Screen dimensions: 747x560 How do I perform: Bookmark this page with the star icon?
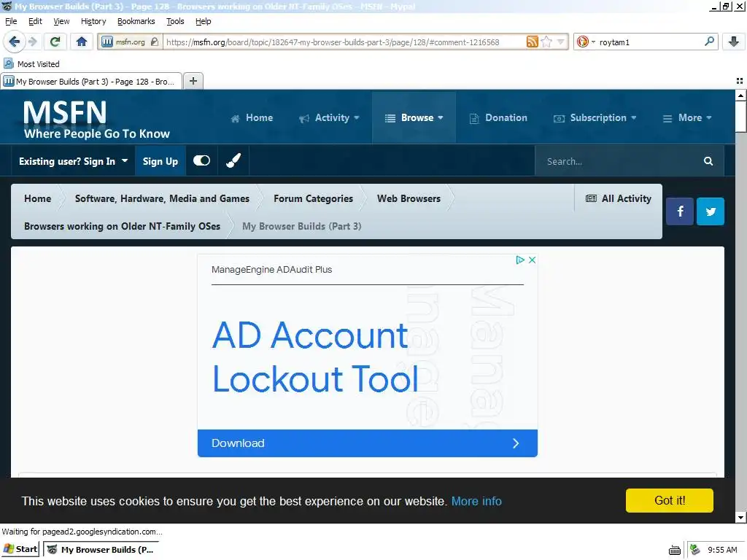[x=546, y=42]
